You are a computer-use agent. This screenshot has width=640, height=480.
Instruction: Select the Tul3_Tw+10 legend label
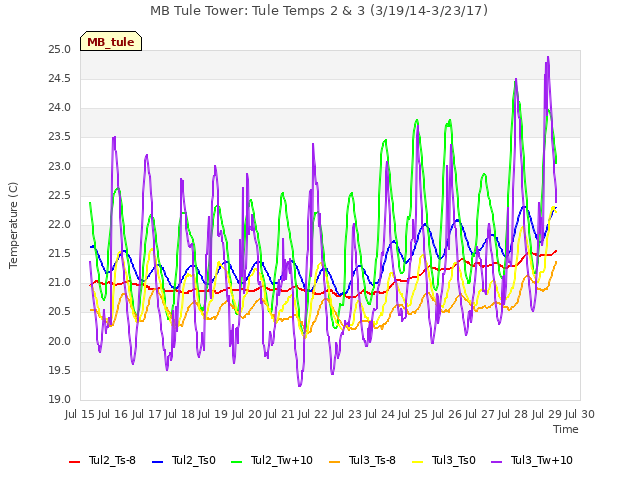coord(542,461)
